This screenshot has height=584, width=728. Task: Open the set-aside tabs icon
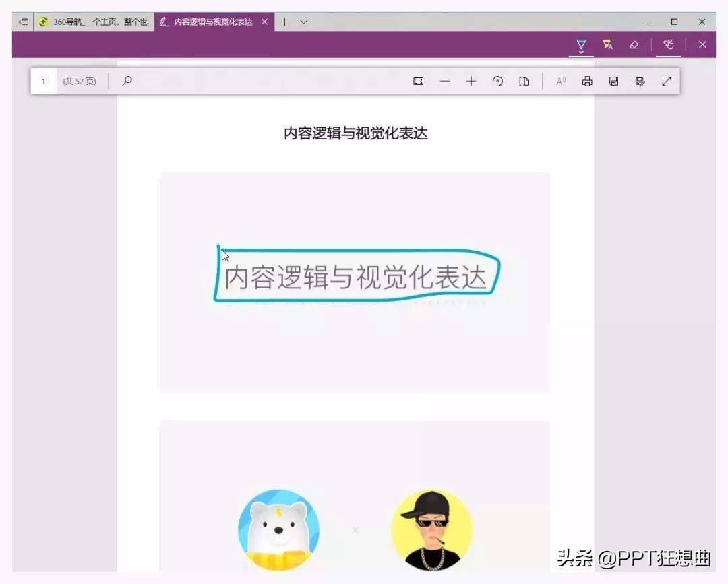[x=23, y=22]
